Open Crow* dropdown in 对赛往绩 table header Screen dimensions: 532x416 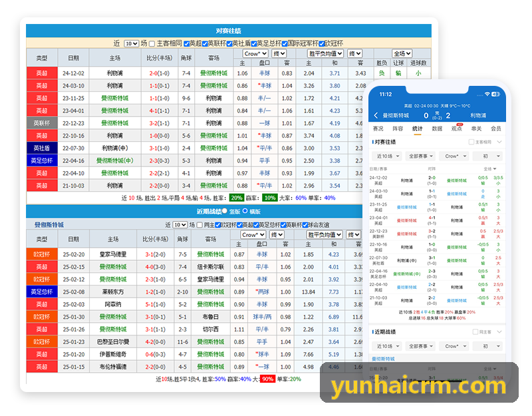(255, 53)
